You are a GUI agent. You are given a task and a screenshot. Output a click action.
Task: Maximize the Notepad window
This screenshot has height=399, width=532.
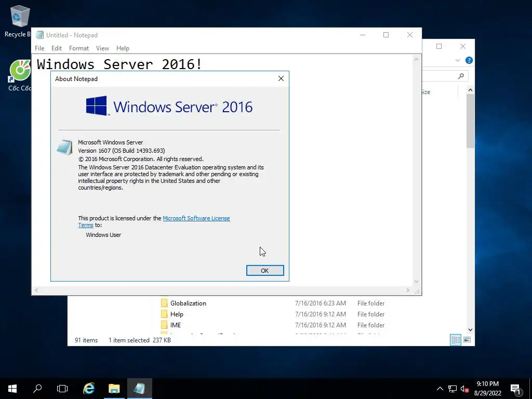(386, 35)
